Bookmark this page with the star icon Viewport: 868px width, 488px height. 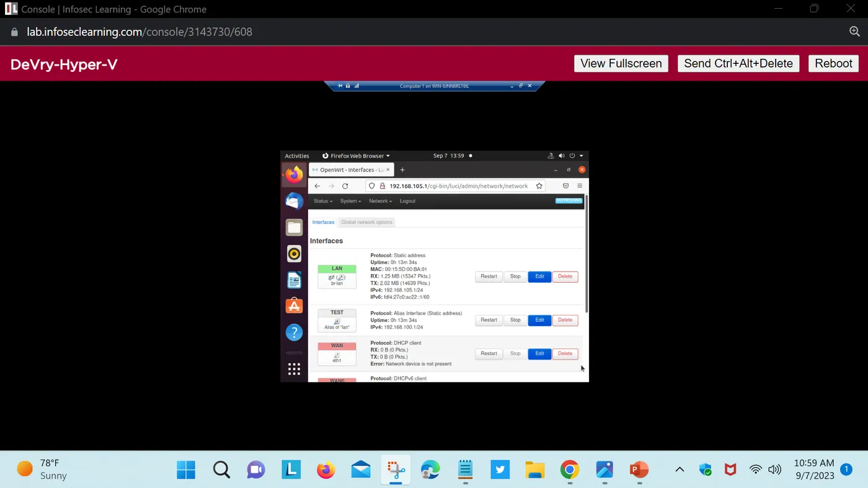539,186
